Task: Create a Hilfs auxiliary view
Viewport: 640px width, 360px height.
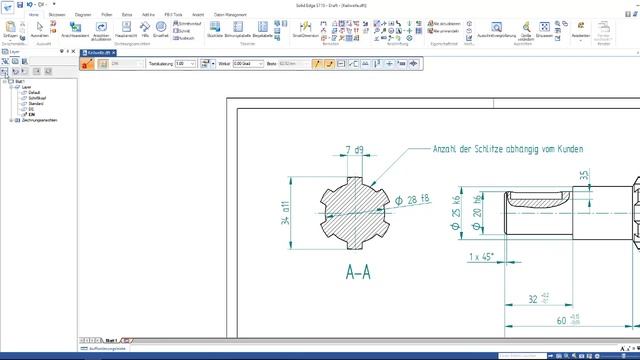Action: [145, 30]
